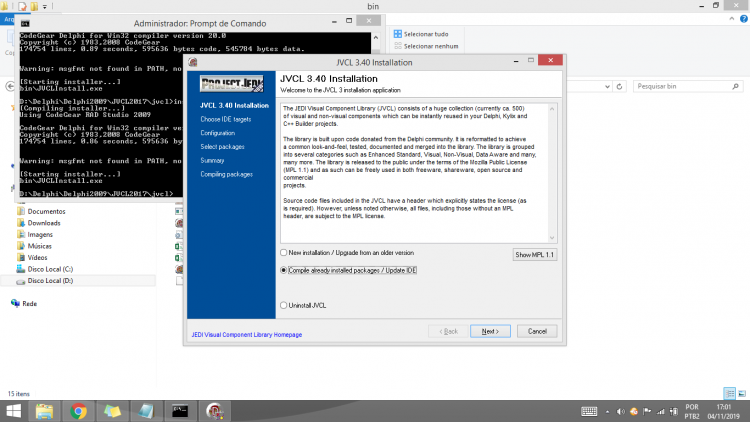750x422 pixels.
Task: Open JEDI Visual Component Library Homepage link
Action: (247, 335)
